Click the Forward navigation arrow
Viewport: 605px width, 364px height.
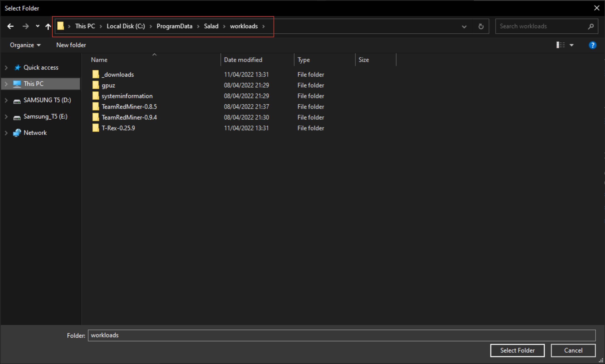[x=25, y=26]
